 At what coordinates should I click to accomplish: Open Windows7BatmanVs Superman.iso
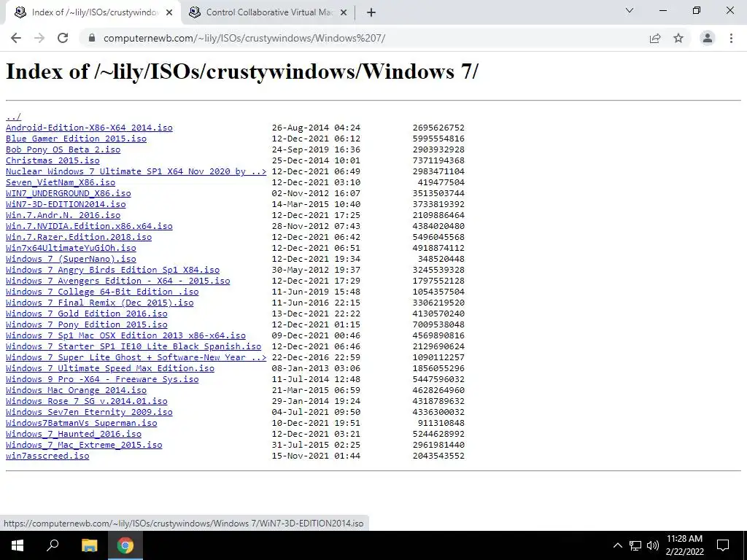(82, 424)
